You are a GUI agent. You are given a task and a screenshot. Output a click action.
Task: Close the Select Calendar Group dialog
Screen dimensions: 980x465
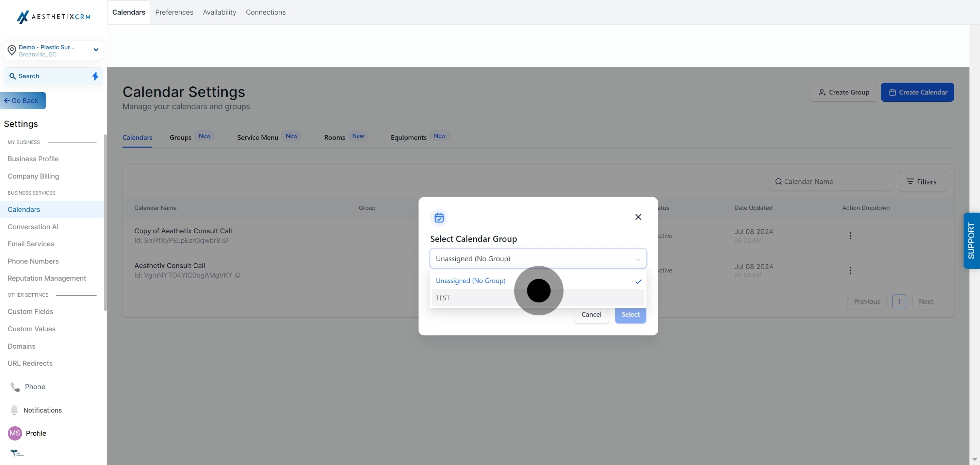638,217
